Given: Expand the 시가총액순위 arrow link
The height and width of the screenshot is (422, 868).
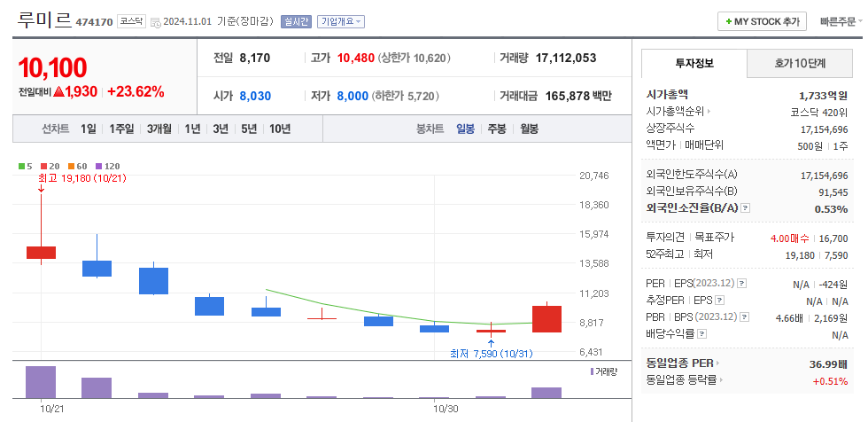Looking at the screenshot, I should point(709,112).
